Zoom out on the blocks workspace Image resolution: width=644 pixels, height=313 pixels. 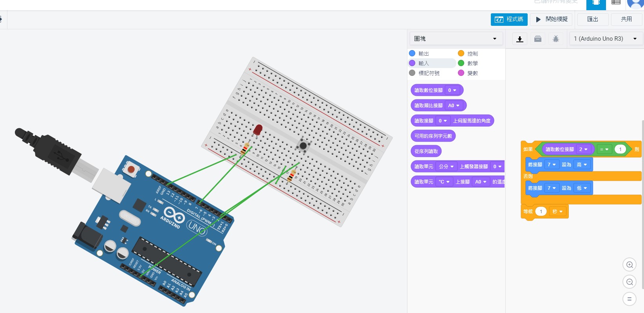630,282
